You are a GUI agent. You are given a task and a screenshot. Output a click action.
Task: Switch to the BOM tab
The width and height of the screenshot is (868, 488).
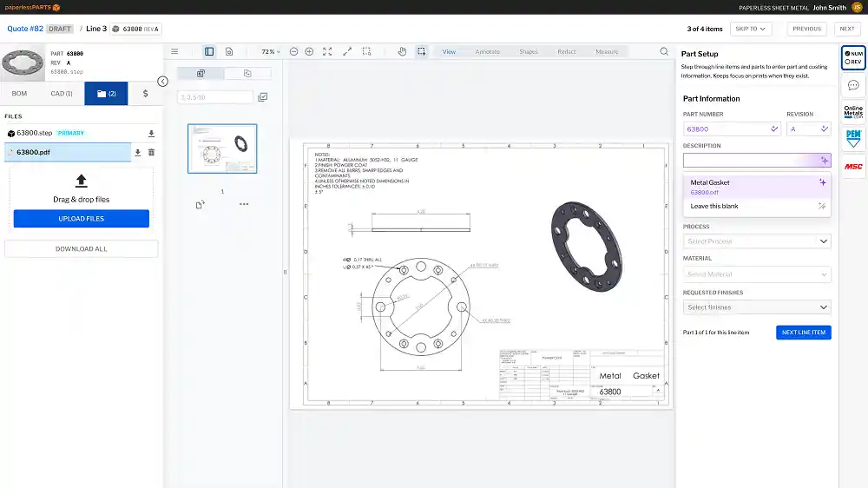tap(19, 93)
